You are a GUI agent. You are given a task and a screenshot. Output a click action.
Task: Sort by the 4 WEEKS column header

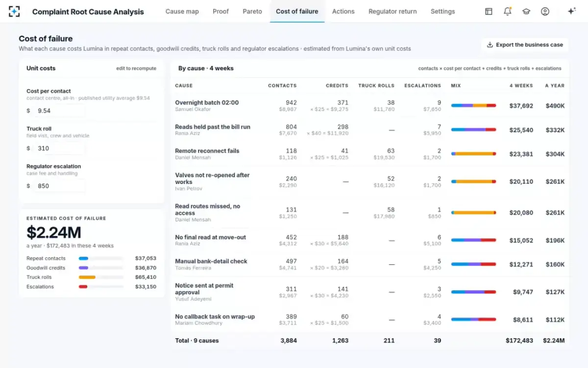[521, 86]
